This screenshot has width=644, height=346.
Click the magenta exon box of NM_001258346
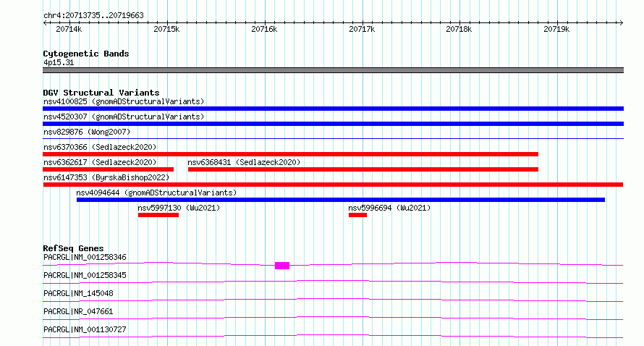(282, 266)
